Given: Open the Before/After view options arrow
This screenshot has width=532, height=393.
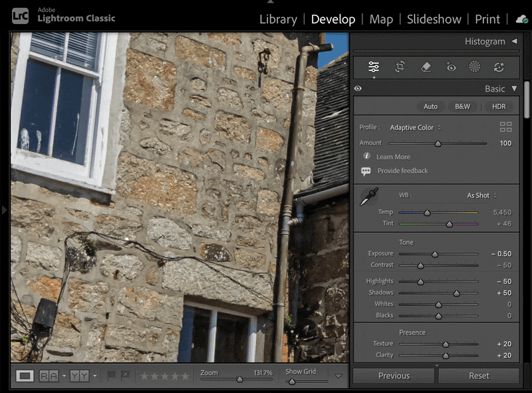Looking at the screenshot, I should (94, 376).
